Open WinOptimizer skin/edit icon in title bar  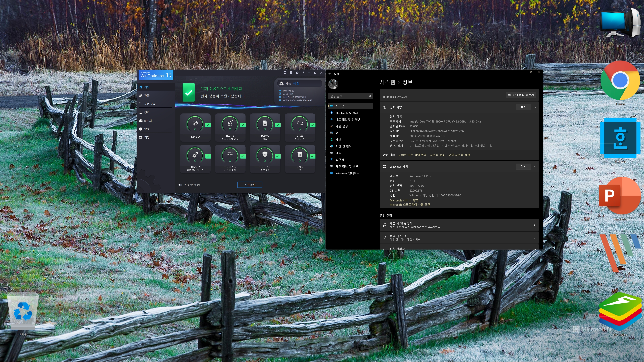pos(291,73)
